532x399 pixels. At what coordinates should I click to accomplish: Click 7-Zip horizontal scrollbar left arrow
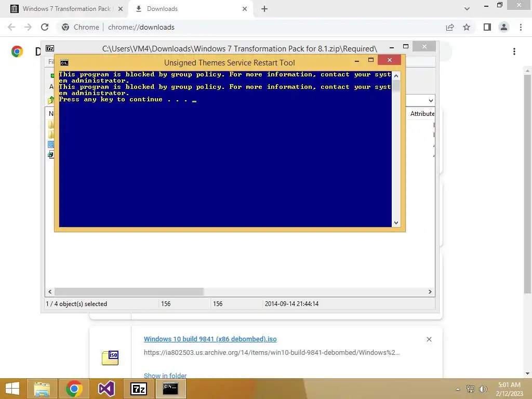(50, 292)
